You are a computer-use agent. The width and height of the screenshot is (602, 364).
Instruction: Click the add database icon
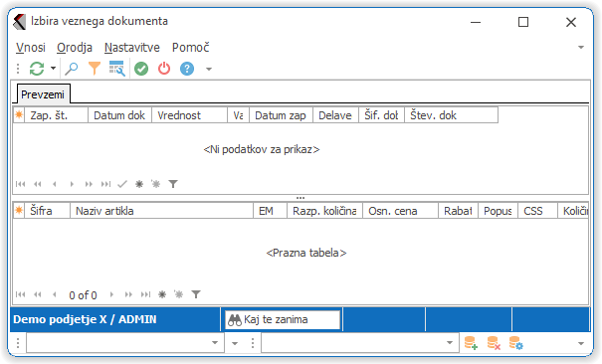(x=471, y=343)
